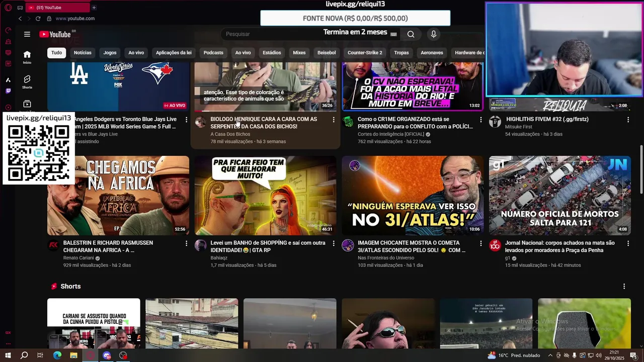The height and width of the screenshot is (362, 644).
Task: Select the Mixes filter chip
Action: (299, 53)
